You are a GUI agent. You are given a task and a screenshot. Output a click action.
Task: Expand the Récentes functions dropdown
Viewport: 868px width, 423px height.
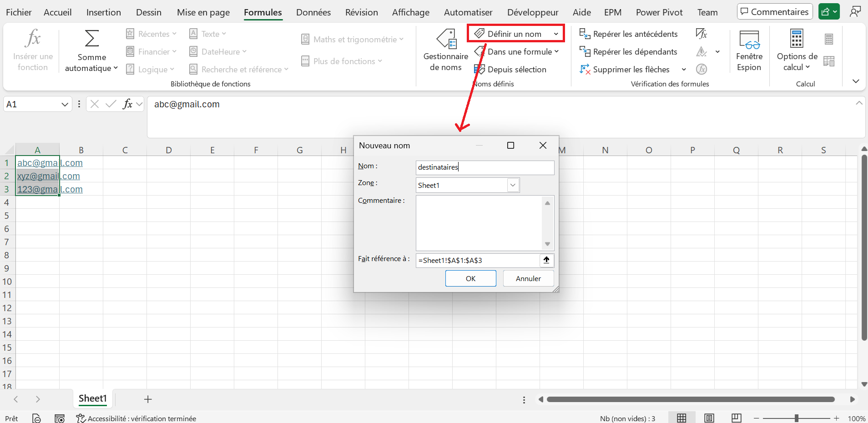pyautogui.click(x=174, y=34)
